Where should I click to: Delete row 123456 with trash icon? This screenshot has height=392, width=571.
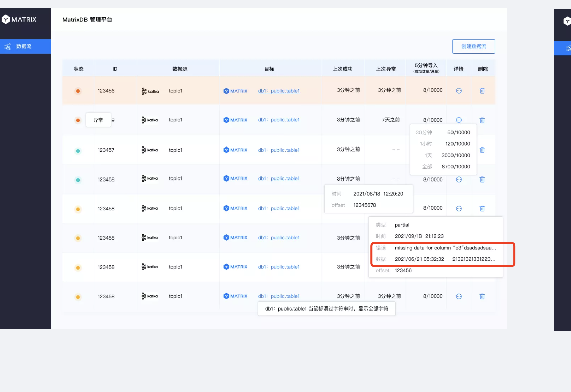(482, 91)
